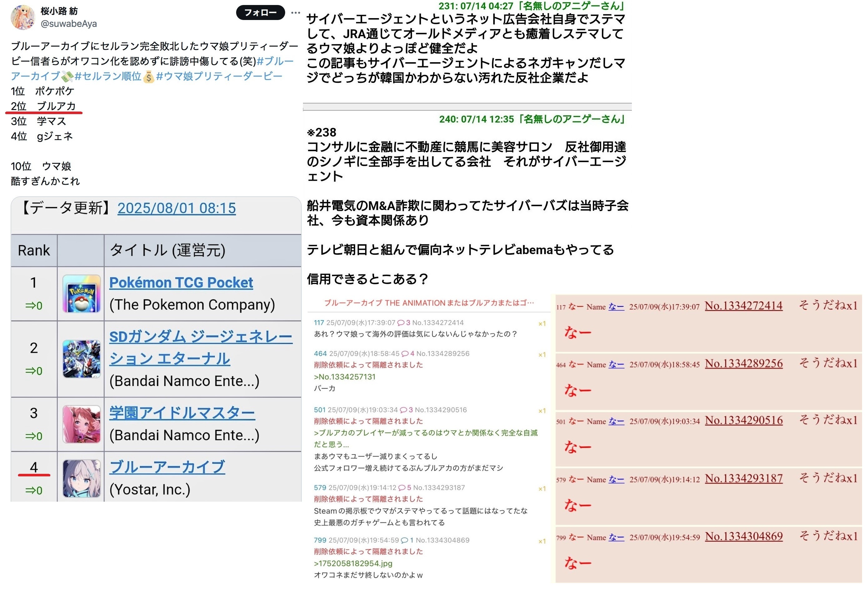Viewport: 868px width, 592px height.
Task: Click the reply bubble icon on post 501
Action: (x=403, y=410)
